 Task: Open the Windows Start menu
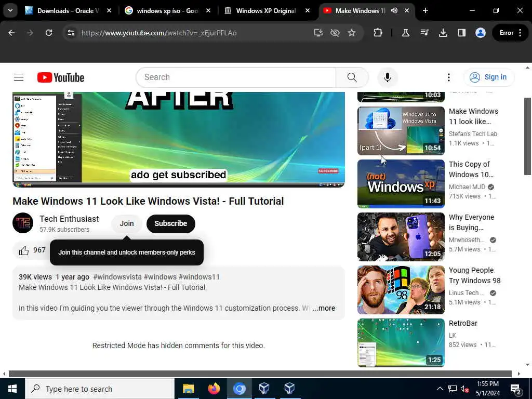[12, 389]
